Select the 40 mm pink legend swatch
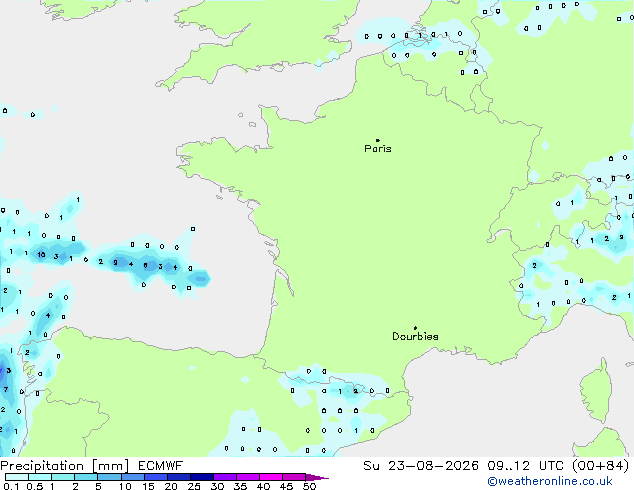Viewport: 634px width, 490px height. (271, 477)
